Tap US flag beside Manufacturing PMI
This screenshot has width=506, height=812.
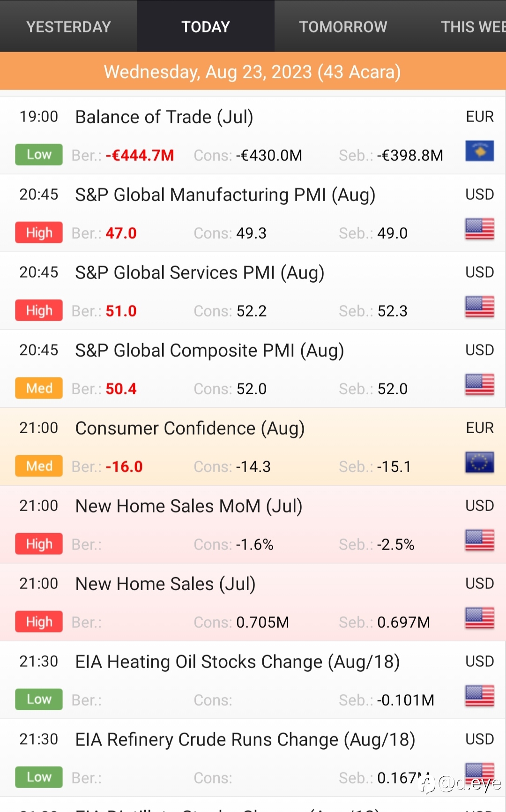click(479, 229)
